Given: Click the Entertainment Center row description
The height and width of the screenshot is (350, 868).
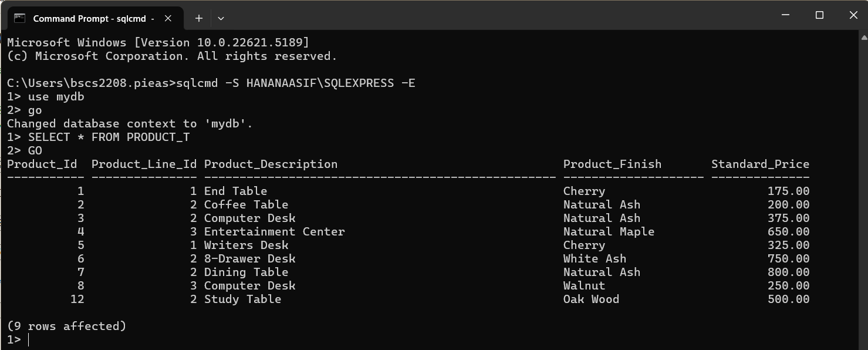Looking at the screenshot, I should [274, 231].
